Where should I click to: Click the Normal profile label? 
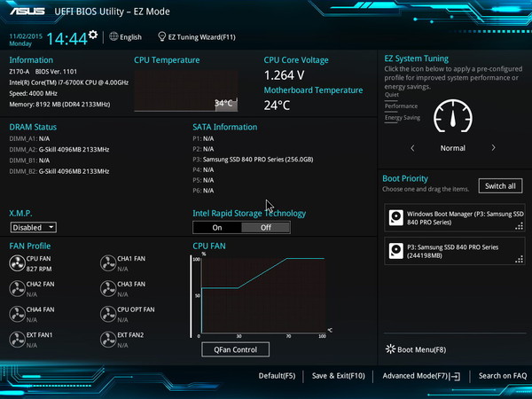(x=453, y=148)
